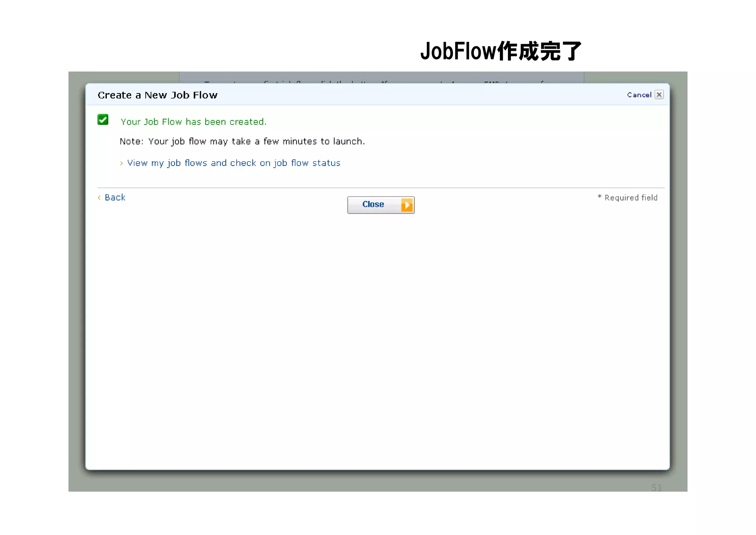Screen dimensions: 756x535
Task: Click the X icon next to Cancel
Action: pos(659,95)
